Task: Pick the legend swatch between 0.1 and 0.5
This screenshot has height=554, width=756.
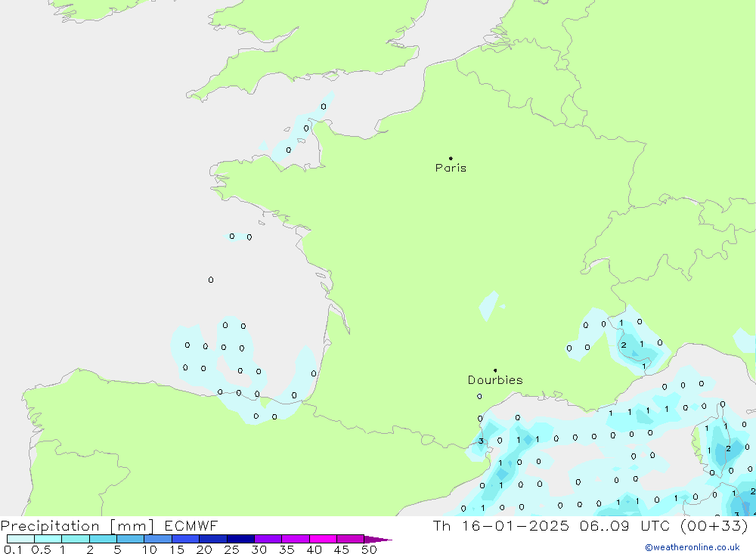Action: click(20, 539)
